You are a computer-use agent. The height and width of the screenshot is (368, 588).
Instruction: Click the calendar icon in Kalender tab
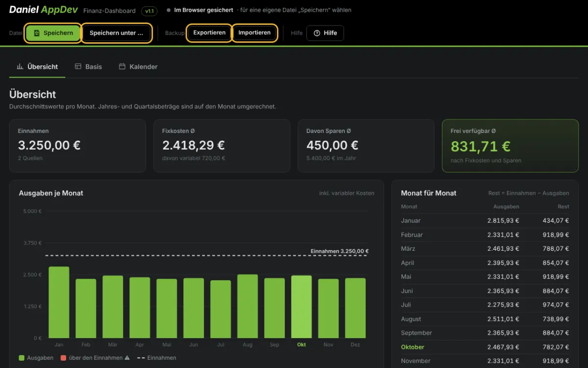click(122, 66)
